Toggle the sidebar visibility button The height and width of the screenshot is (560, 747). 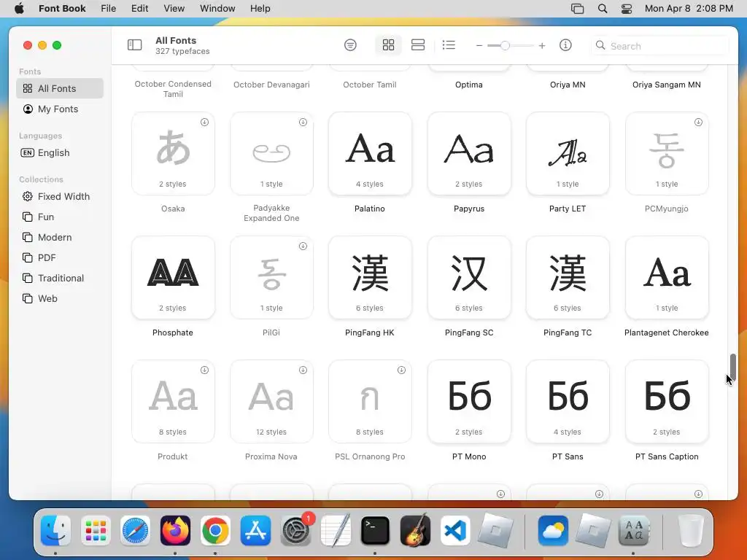[135, 45]
